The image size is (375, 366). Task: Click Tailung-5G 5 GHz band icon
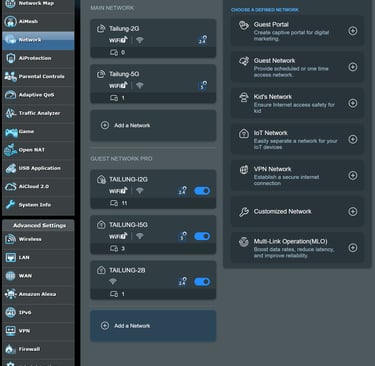click(x=202, y=85)
